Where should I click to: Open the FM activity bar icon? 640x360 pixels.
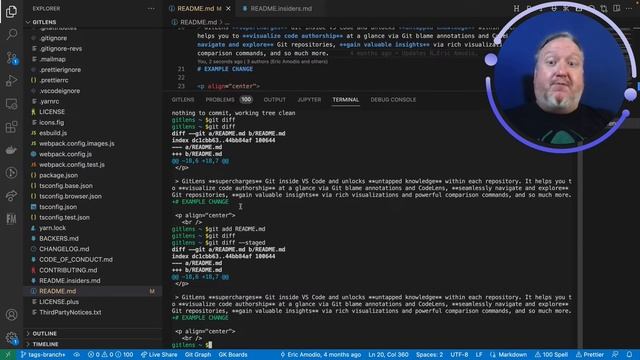(11, 219)
